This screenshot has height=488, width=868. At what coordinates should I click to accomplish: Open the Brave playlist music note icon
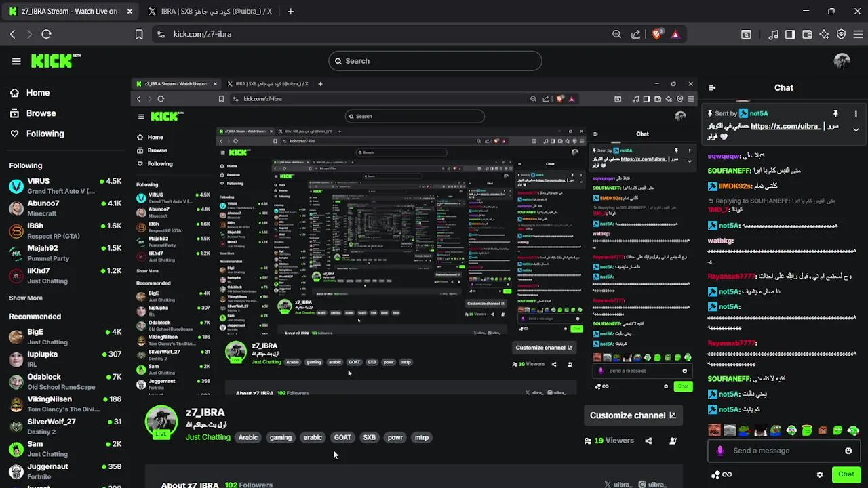(774, 34)
